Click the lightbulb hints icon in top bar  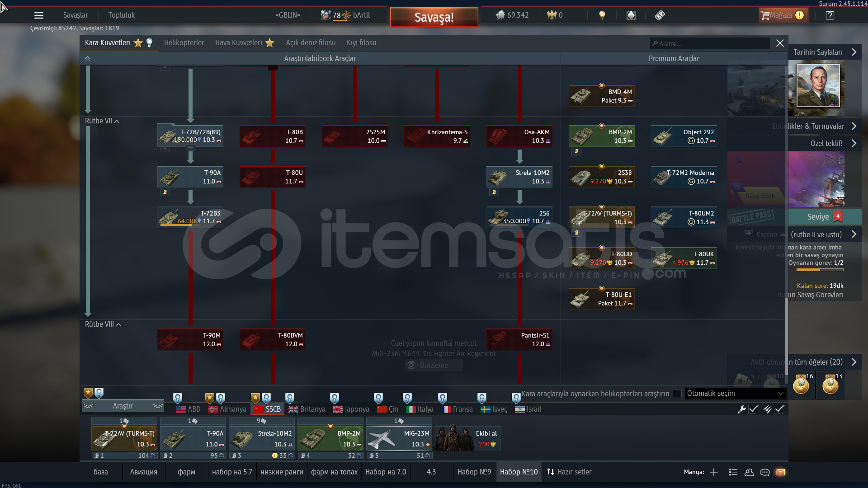[x=602, y=15]
